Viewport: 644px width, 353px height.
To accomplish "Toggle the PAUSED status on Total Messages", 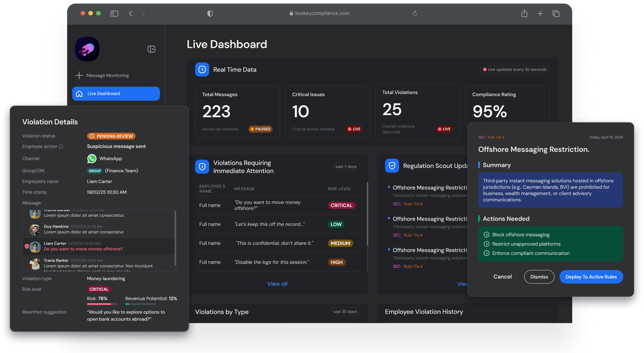I will pyautogui.click(x=260, y=129).
